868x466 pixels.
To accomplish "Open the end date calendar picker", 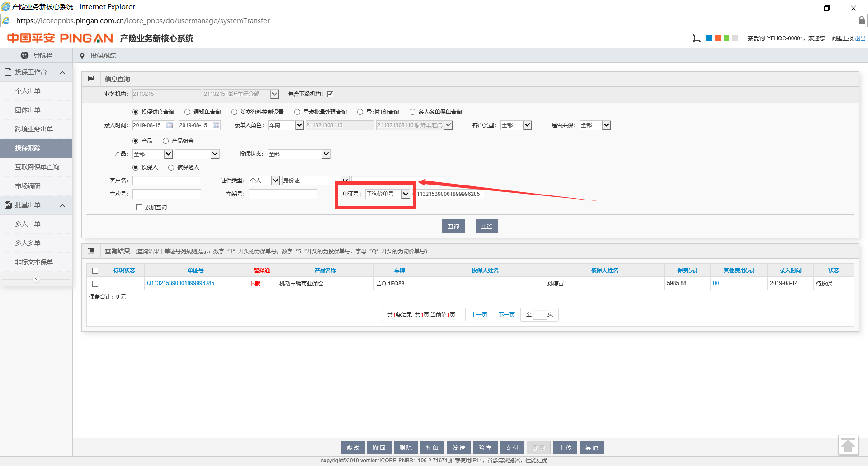I will point(216,125).
